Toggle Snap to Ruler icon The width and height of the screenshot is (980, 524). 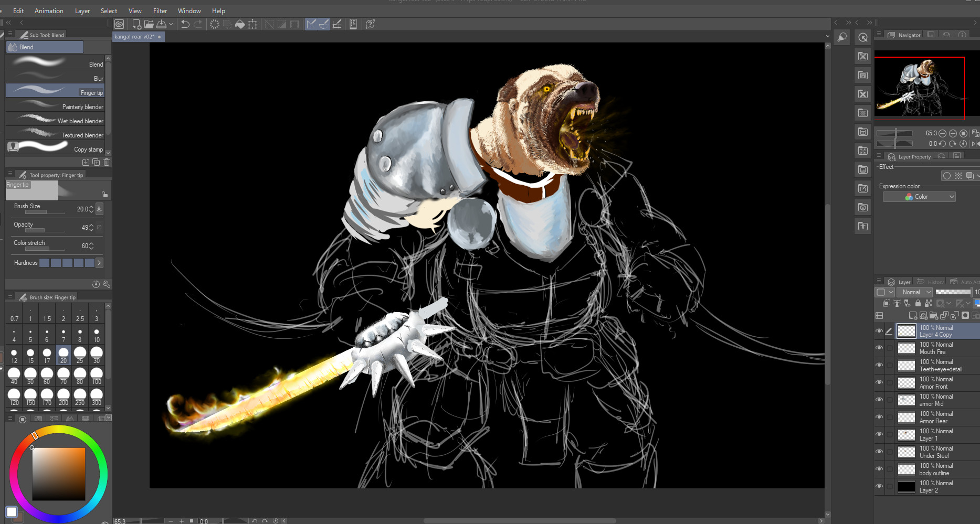[311, 24]
